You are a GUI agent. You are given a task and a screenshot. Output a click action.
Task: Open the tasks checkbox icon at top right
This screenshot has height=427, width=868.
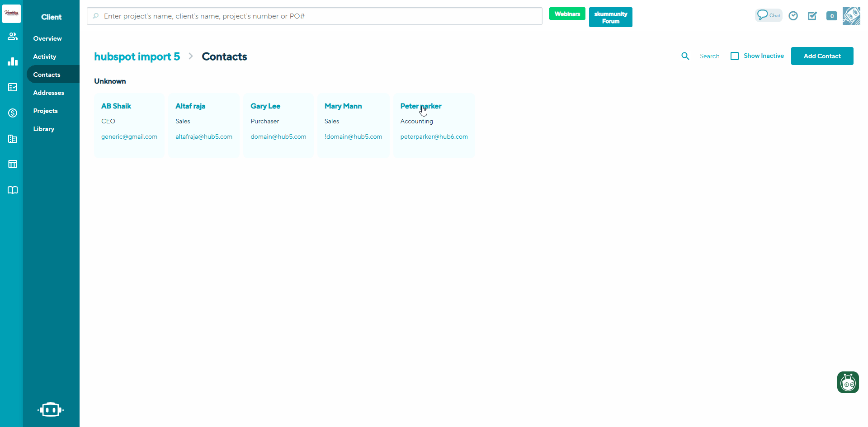click(812, 16)
